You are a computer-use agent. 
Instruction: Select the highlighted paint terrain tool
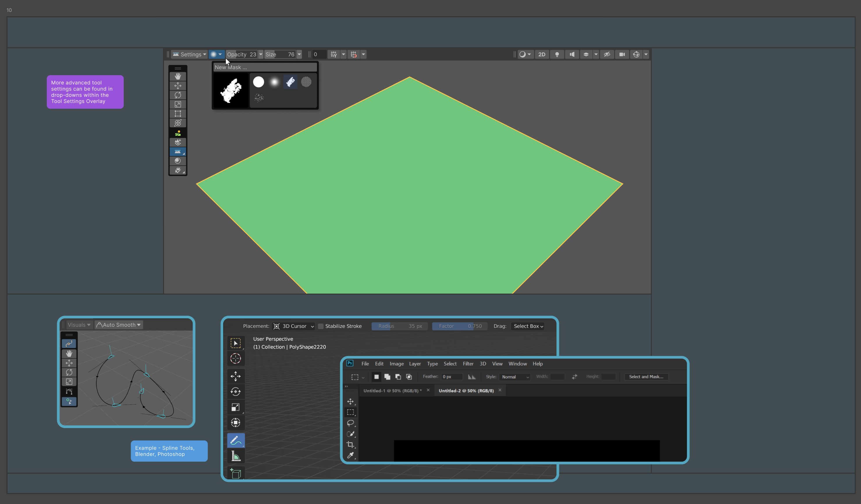(178, 151)
